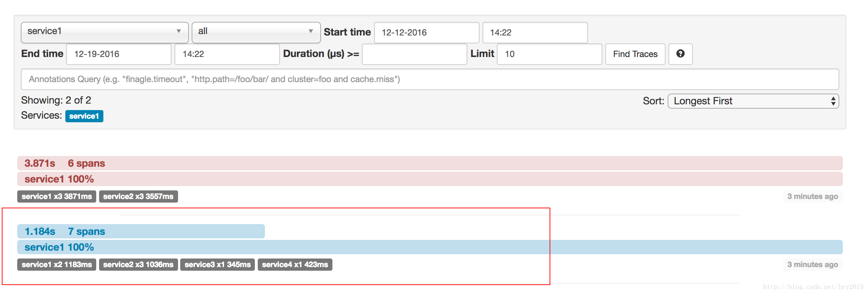The height and width of the screenshot is (294, 868).
Task: Click the Find Traces button
Action: [x=635, y=54]
